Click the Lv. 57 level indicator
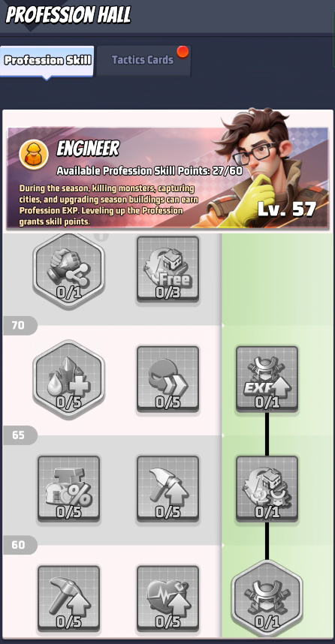This screenshot has height=644, width=335. (286, 209)
